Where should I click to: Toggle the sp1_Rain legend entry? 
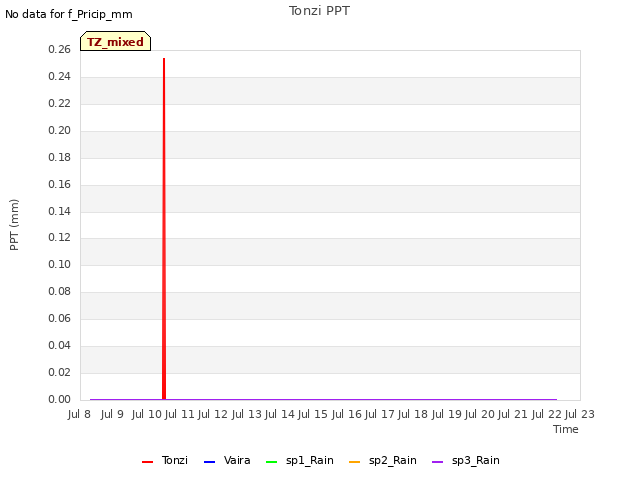point(299,460)
